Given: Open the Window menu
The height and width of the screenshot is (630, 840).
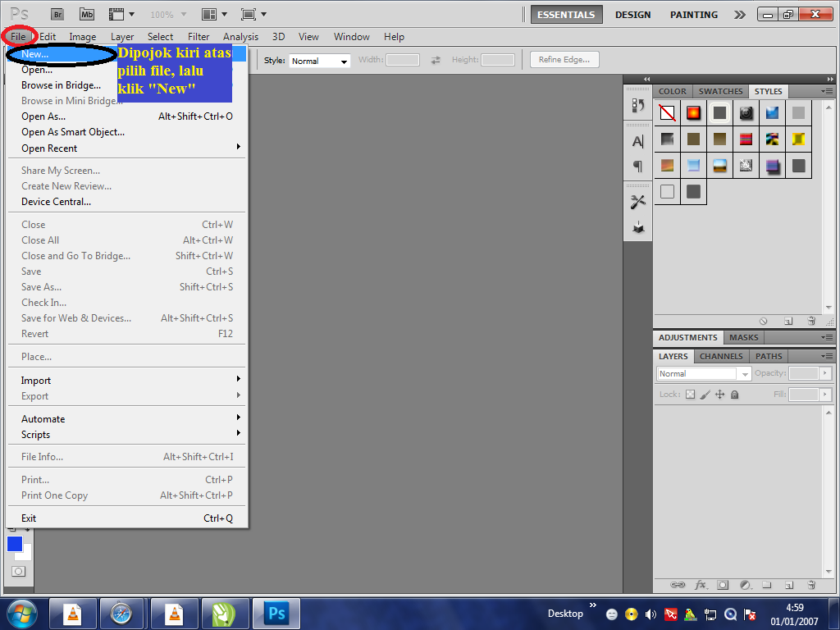Looking at the screenshot, I should click(351, 36).
